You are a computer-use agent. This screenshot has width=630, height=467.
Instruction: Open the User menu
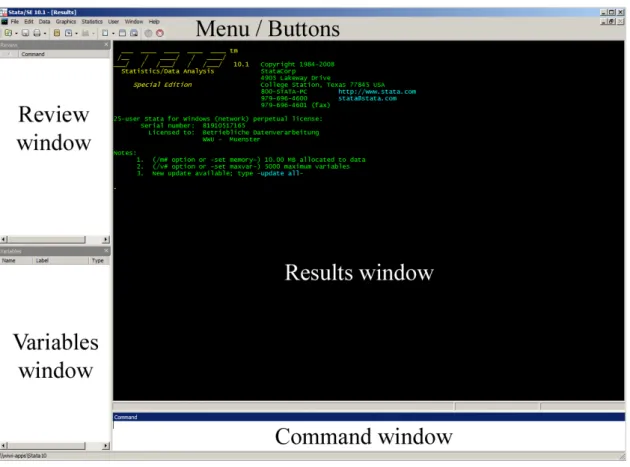click(x=113, y=22)
